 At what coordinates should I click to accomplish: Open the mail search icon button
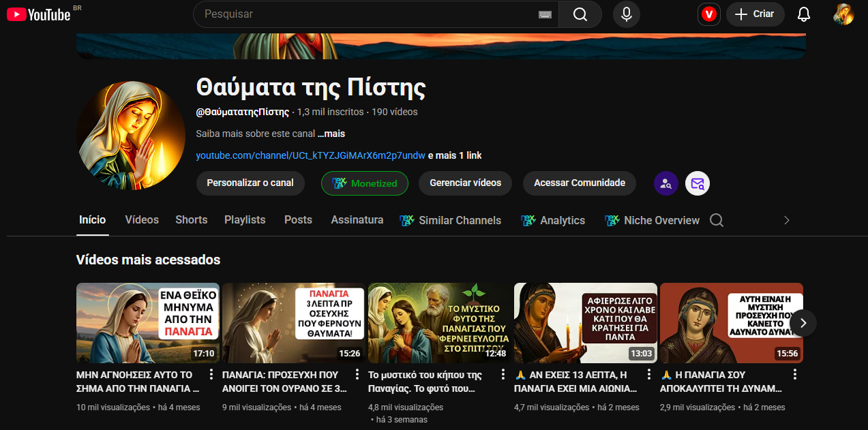tap(698, 183)
